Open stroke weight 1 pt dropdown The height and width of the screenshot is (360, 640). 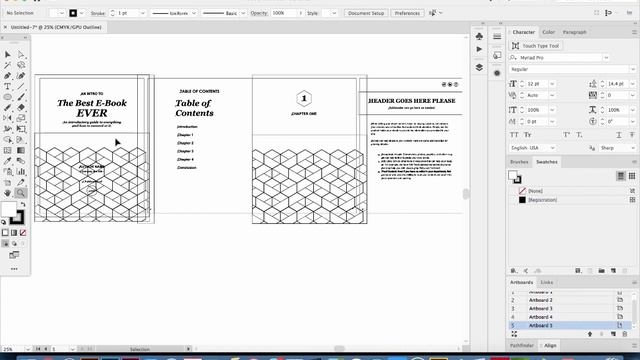click(142, 13)
